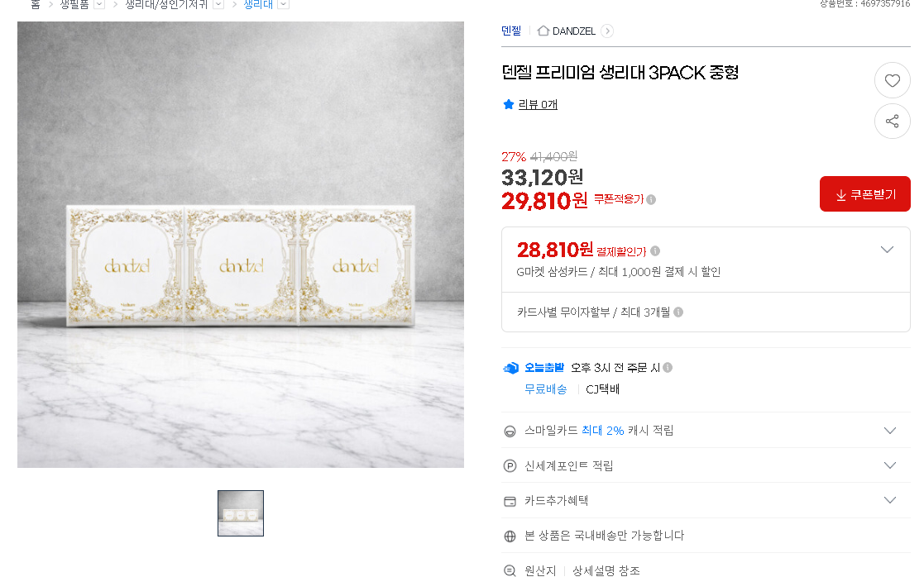Click the 무료배송 shipping link

[x=546, y=389]
